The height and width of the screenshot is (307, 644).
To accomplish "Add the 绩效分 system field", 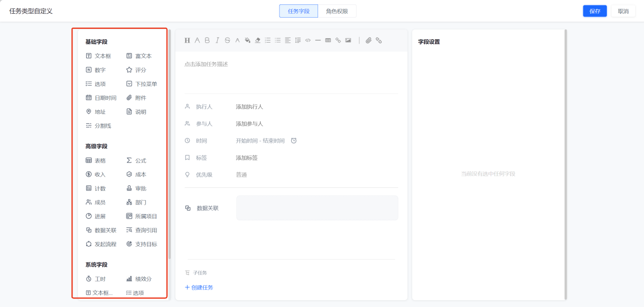I will click(x=139, y=279).
